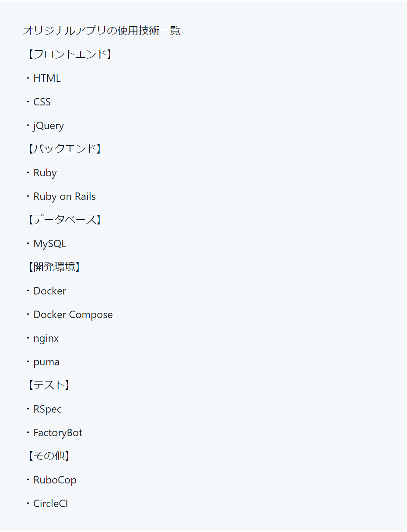Click the FactoryBot list entry
The image size is (407, 532).
click(x=58, y=433)
